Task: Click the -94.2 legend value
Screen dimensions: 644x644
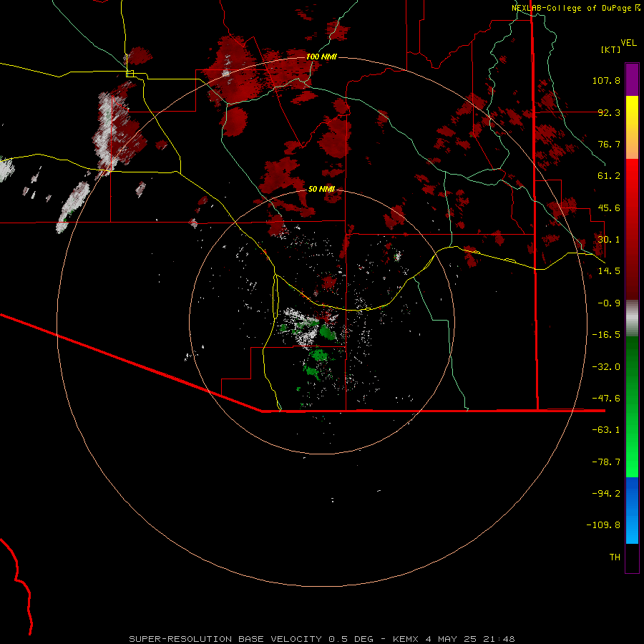Action: pyautogui.click(x=606, y=494)
